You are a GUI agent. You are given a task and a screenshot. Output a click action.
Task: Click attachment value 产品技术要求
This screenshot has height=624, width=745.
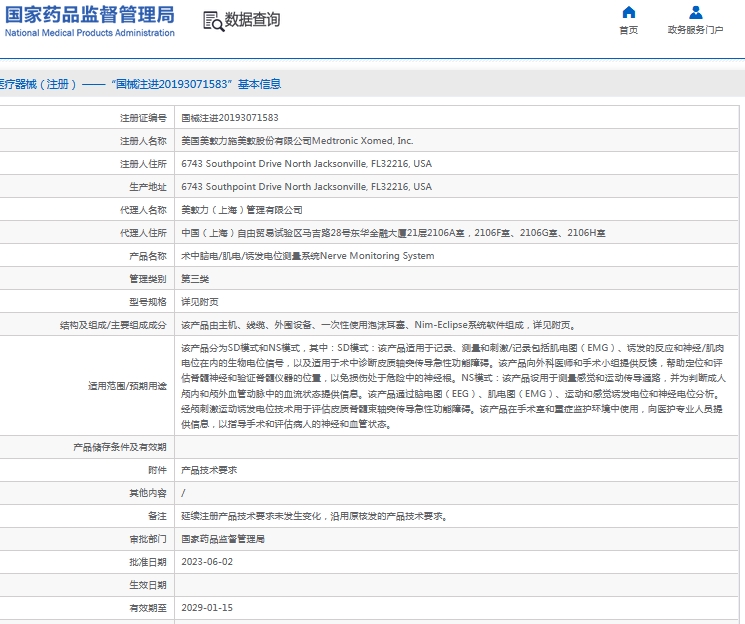209,470
